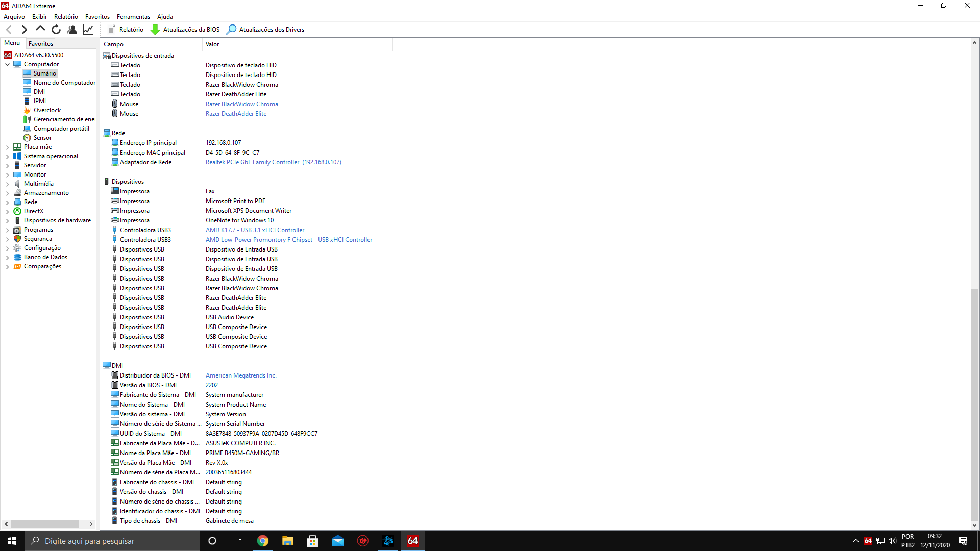Open File Explorer from the taskbar
The width and height of the screenshot is (980, 551).
(x=287, y=541)
